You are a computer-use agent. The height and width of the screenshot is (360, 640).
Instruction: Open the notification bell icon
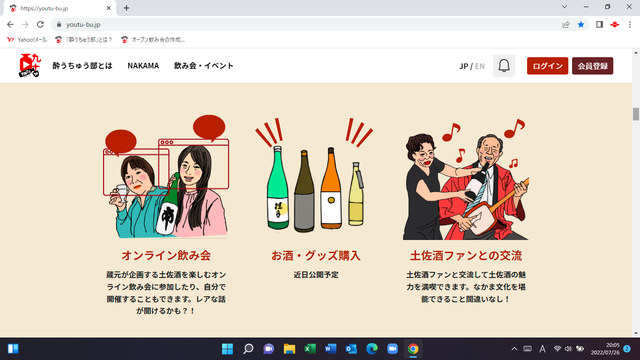tap(504, 66)
